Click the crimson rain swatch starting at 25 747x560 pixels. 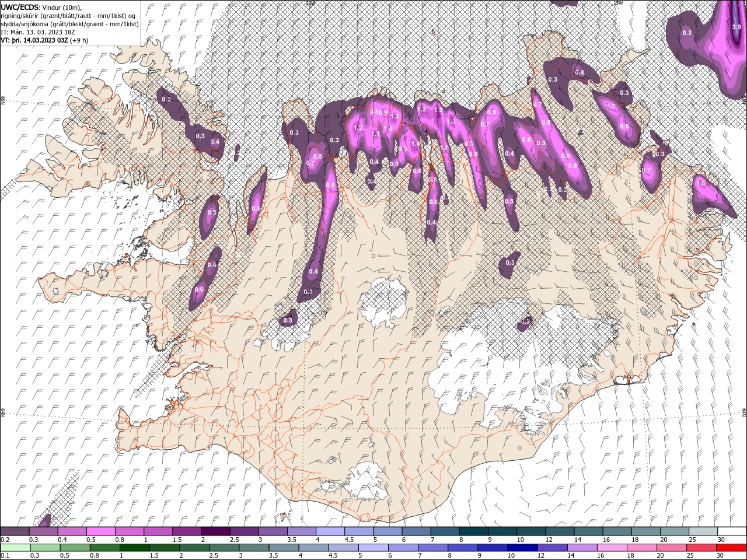[702, 548]
